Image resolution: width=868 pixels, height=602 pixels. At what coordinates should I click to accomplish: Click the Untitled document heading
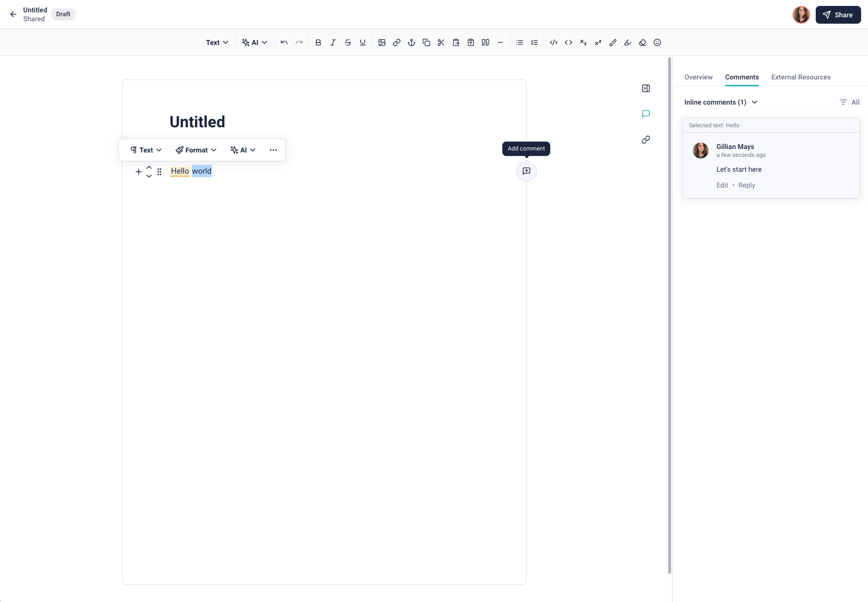(197, 122)
